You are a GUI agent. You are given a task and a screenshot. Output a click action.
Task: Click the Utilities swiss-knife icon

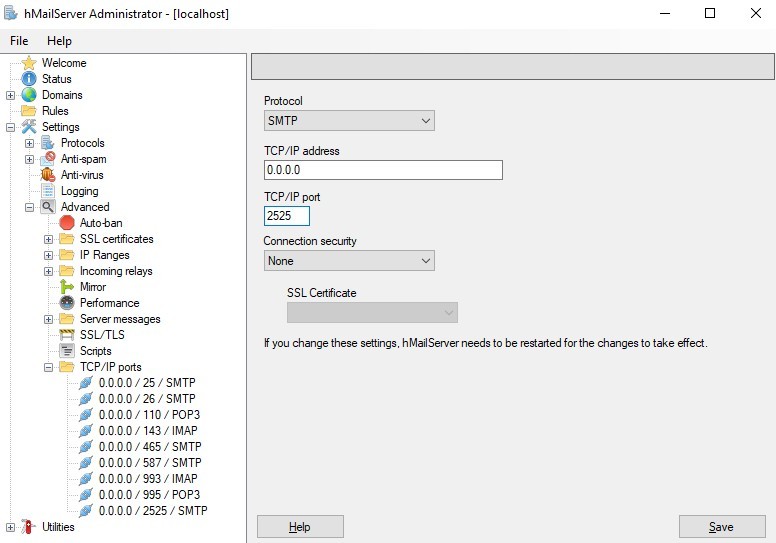pos(29,527)
